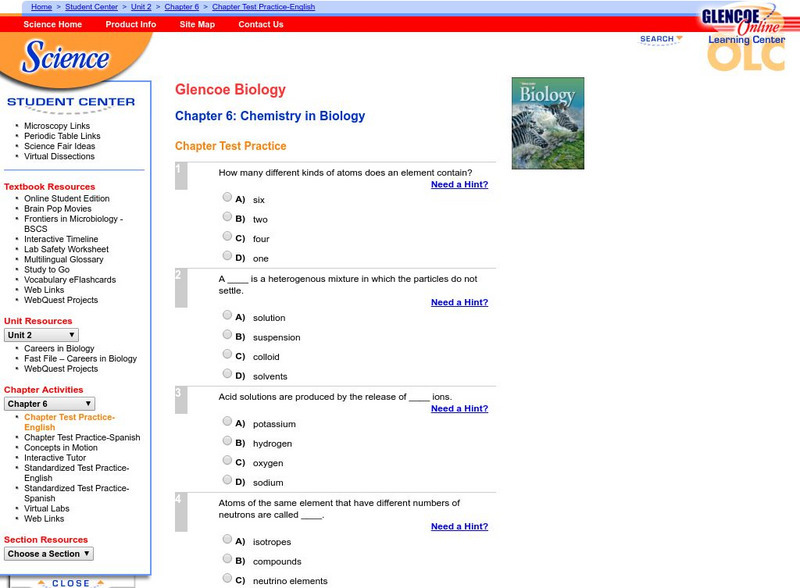Select B) compounds for question 4
Screen dimensions: 800x588
[227, 558]
